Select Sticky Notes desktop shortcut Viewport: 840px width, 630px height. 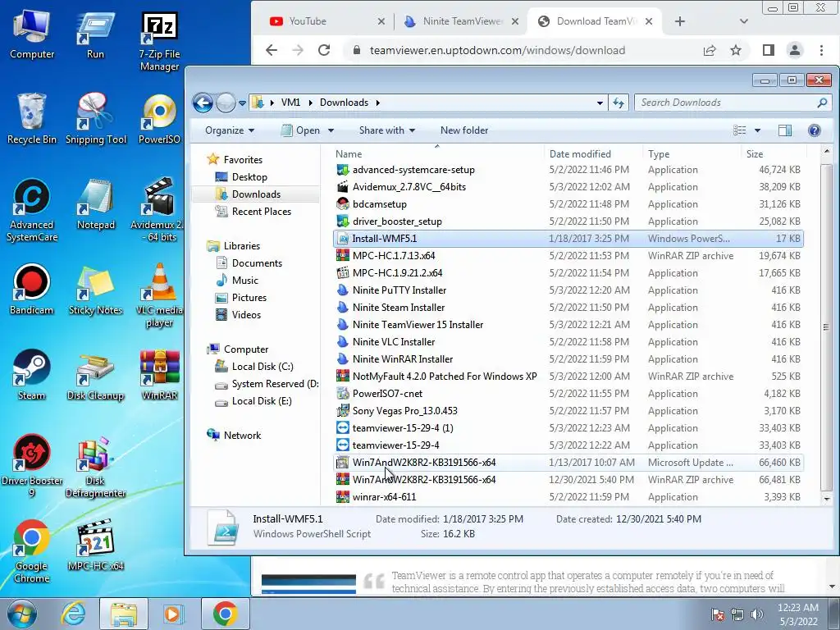coord(95,290)
